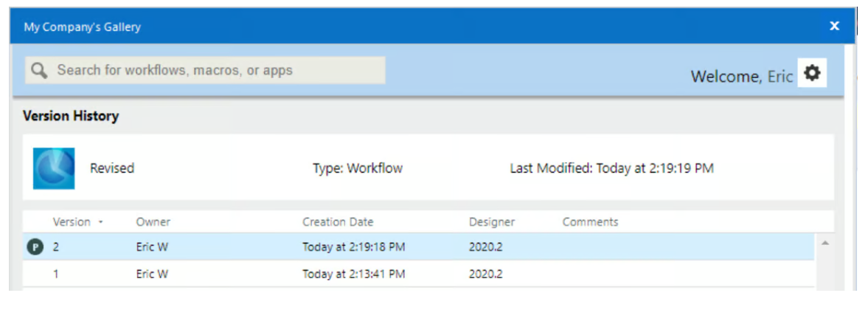The height and width of the screenshot is (321, 868).
Task: Click the published 'P' badge on version 2
Action: [35, 247]
